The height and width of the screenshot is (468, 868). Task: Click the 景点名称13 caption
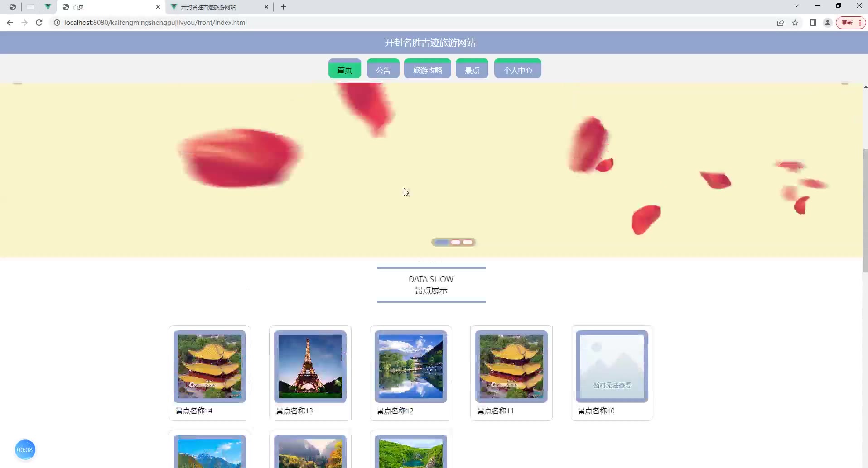click(294, 411)
